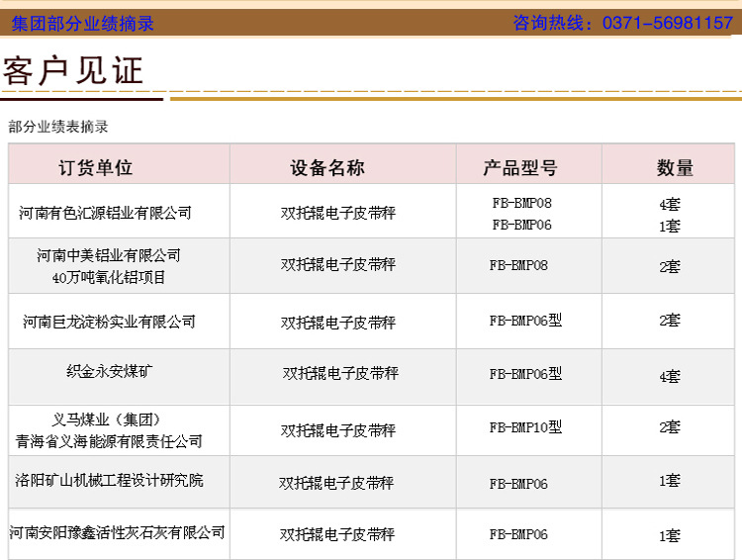Click quantity 1套 in 河南安阳豫鑫 row

point(670,535)
